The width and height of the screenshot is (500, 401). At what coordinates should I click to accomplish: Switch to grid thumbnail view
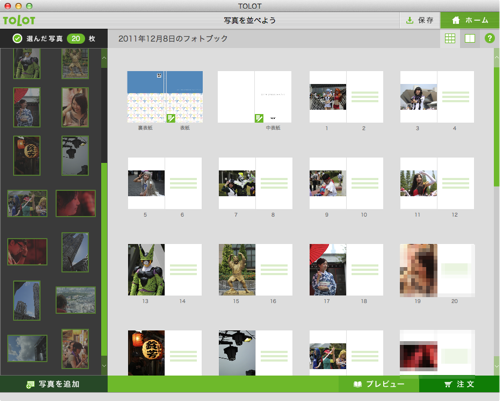point(450,38)
